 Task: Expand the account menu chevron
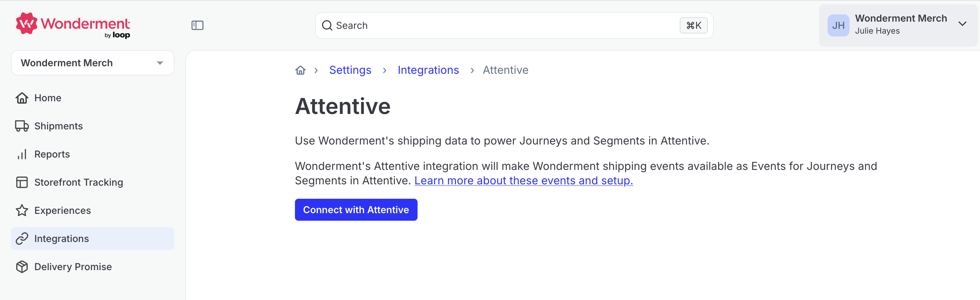(x=962, y=24)
